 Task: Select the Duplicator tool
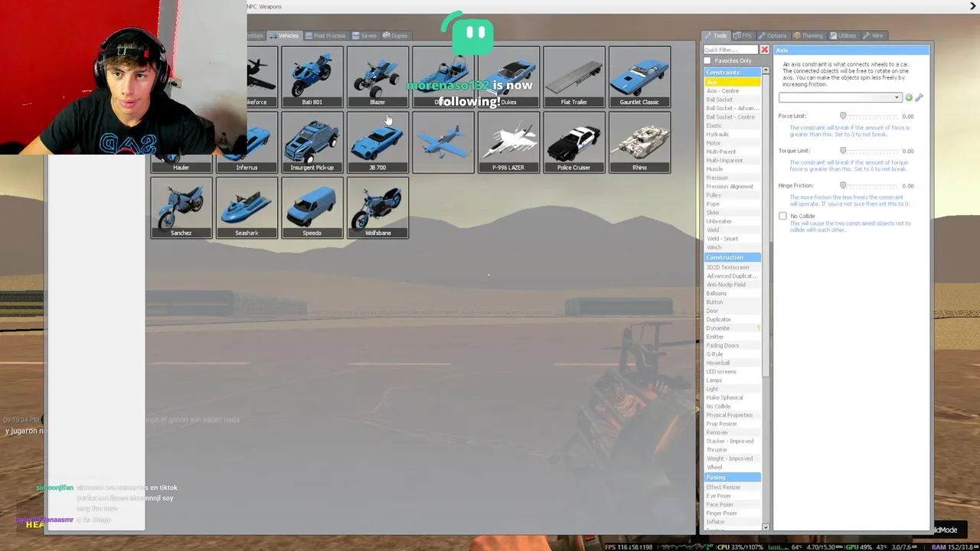[x=732, y=319]
